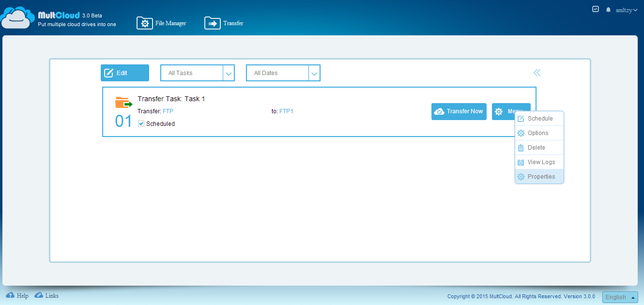Image resolution: width=644 pixels, height=305 pixels.
Task: Choose View Logs from the task menu
Action: 539,162
